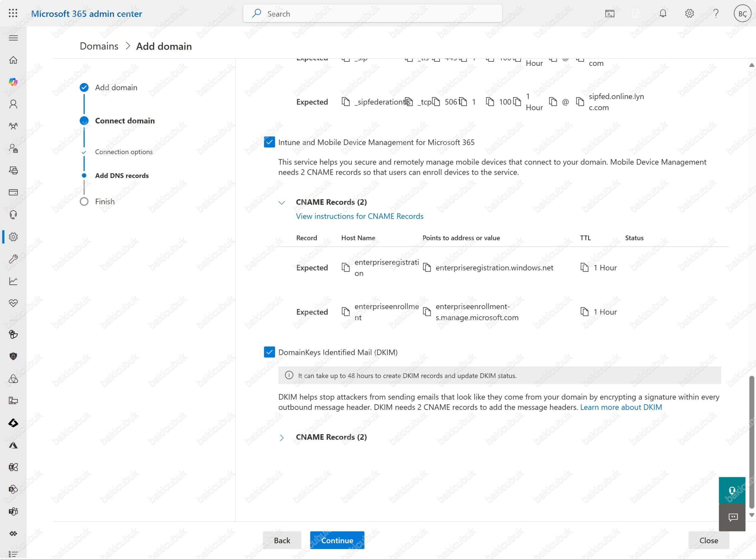Click the notifications bell icon
This screenshot has height=559, width=756.
point(663,14)
